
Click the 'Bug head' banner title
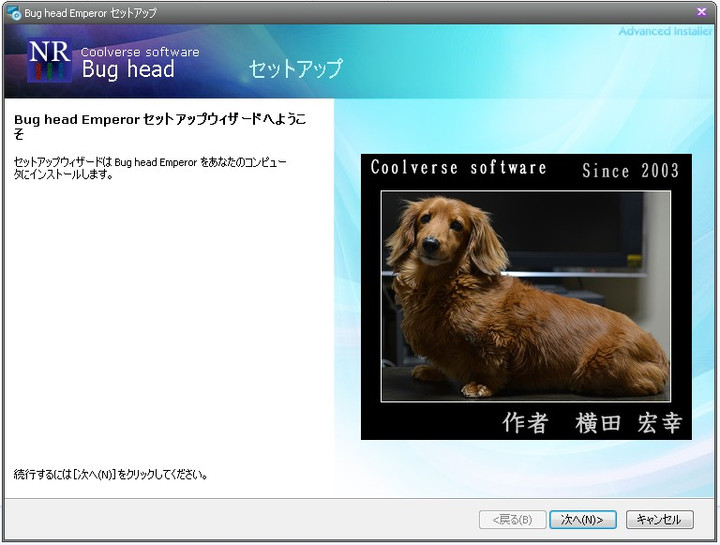tap(128, 70)
